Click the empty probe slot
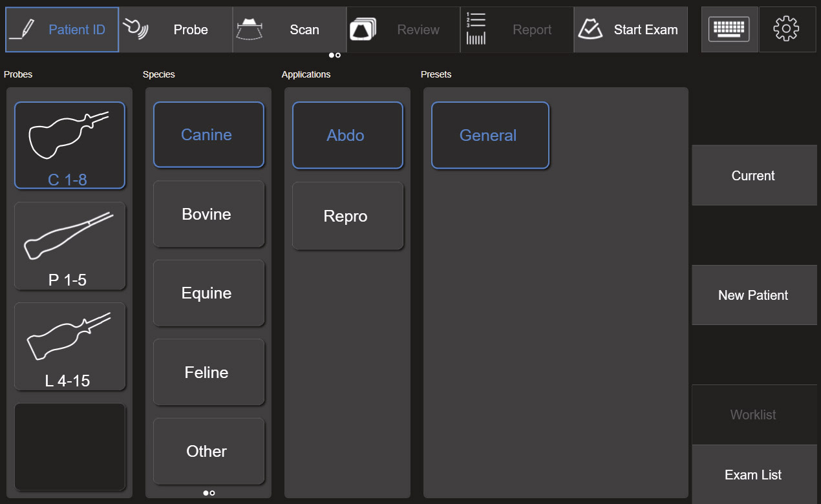The width and height of the screenshot is (821, 504). click(70, 447)
